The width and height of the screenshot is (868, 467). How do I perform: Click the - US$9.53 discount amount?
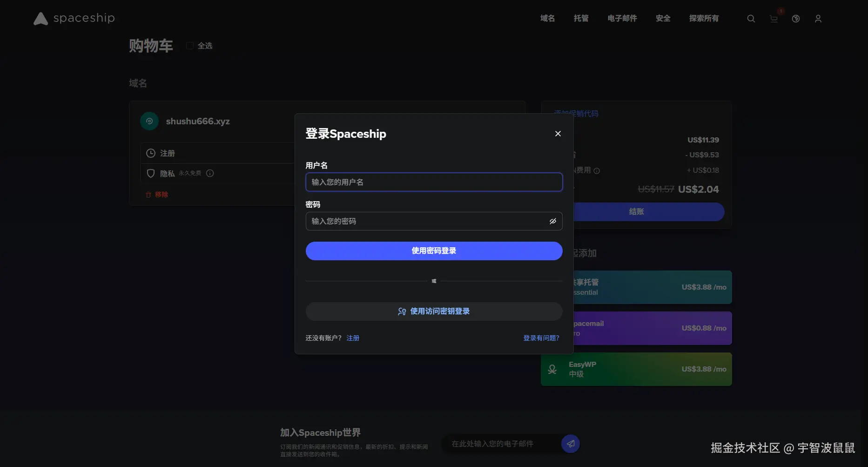coord(702,155)
